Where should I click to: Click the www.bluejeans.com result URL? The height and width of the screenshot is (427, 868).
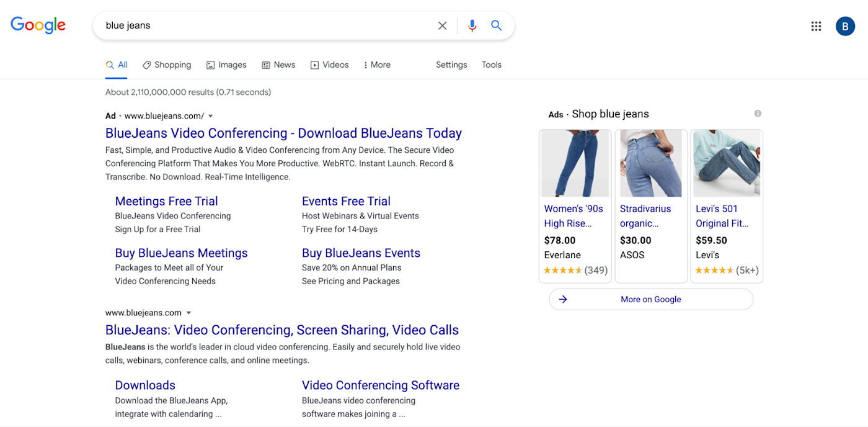click(x=143, y=313)
